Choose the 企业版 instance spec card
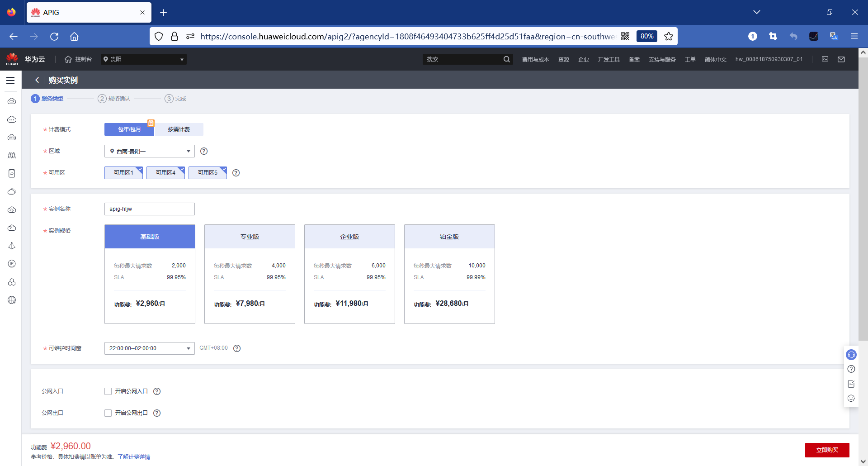This screenshot has height=466, width=868. point(349,274)
